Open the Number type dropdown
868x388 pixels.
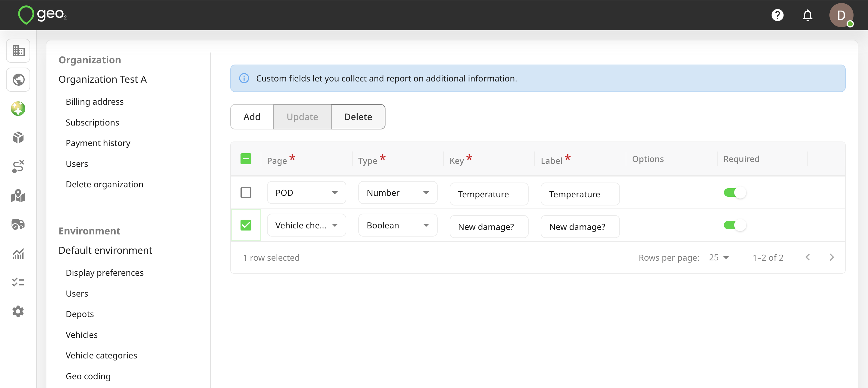pyautogui.click(x=398, y=193)
